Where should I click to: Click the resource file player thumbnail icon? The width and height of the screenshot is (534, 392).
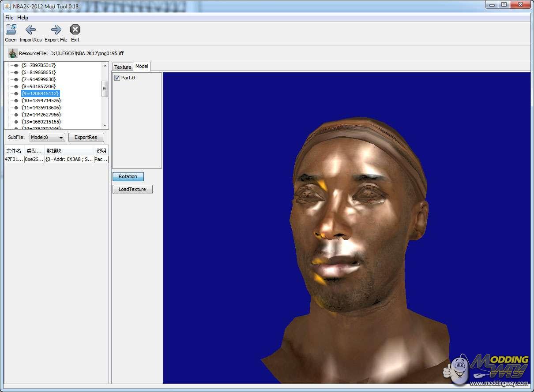pyautogui.click(x=12, y=53)
